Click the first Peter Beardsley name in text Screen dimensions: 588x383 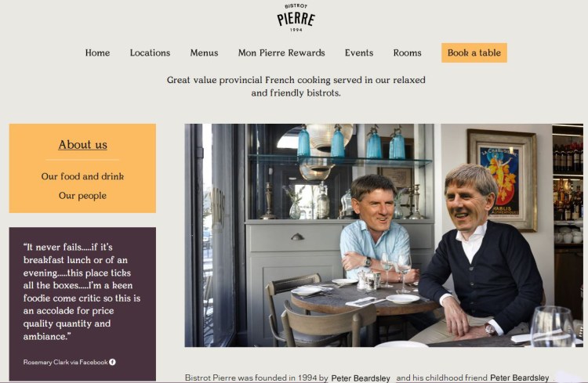point(361,378)
